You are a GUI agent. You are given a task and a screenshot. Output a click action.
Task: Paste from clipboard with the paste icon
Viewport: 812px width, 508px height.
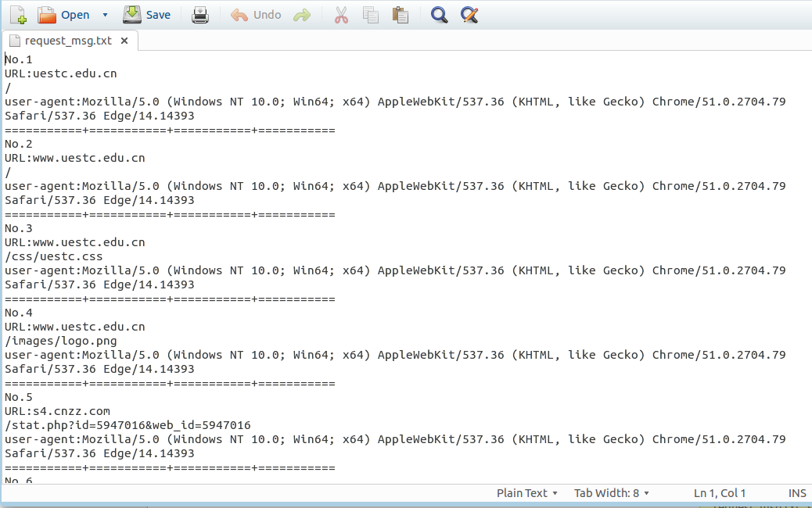pyautogui.click(x=401, y=15)
